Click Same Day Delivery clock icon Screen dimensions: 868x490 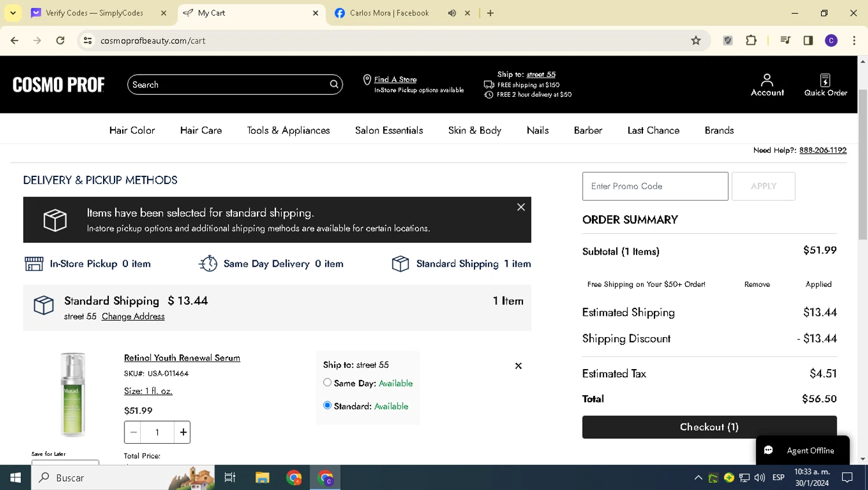(208, 264)
